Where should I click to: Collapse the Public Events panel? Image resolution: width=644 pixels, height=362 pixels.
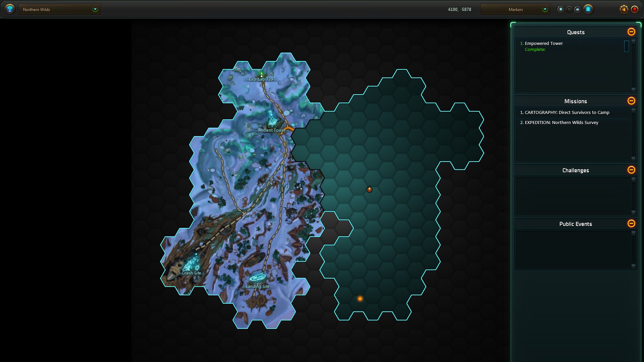tap(631, 224)
